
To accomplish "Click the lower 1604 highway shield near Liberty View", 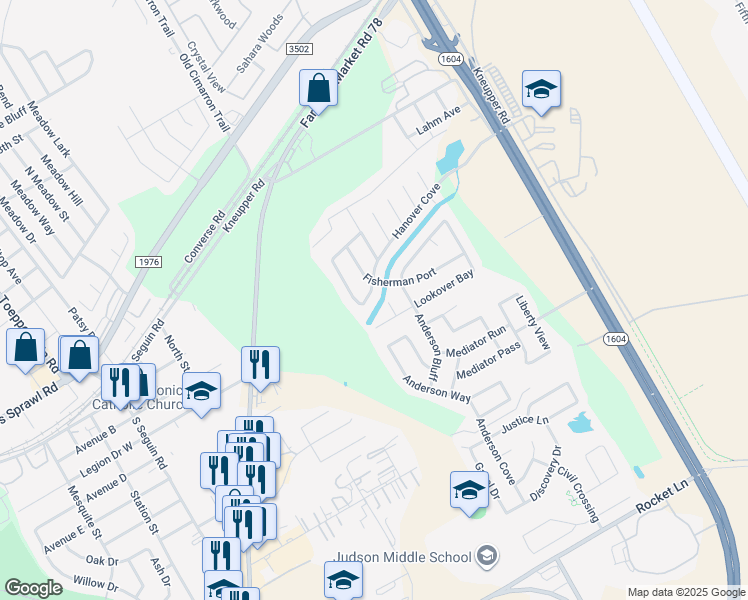I will tap(615, 339).
